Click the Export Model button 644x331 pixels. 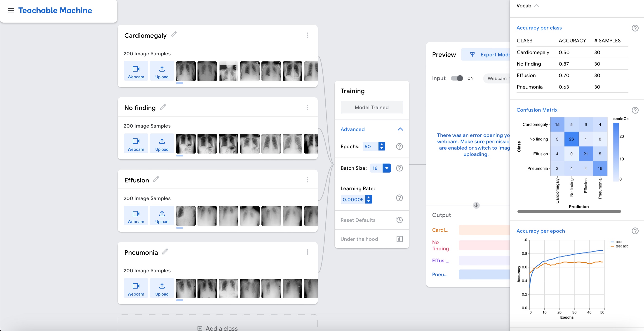pos(490,54)
